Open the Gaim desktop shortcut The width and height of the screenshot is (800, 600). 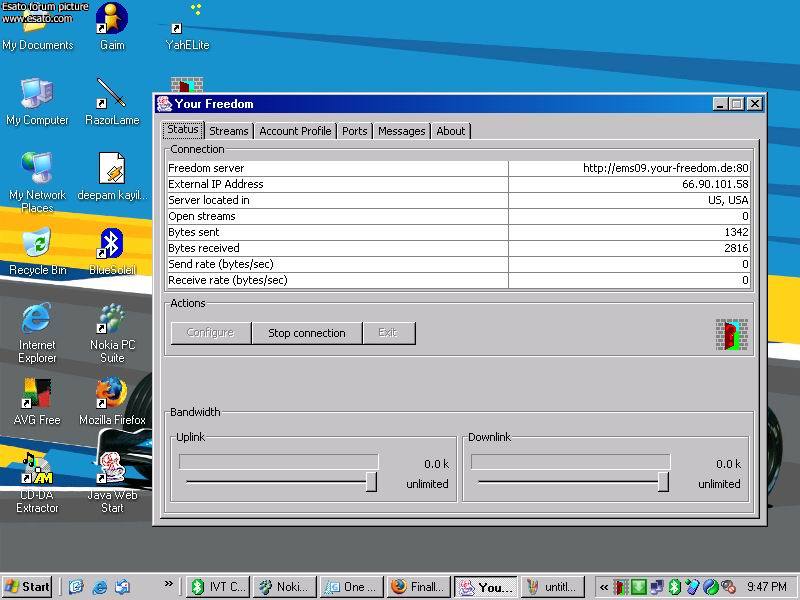coord(112,27)
